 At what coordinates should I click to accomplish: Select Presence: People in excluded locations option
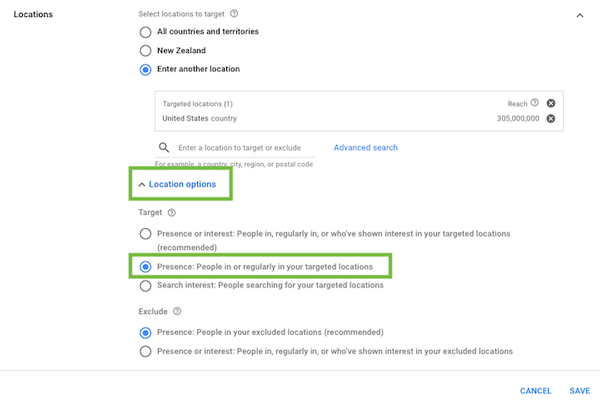145,333
